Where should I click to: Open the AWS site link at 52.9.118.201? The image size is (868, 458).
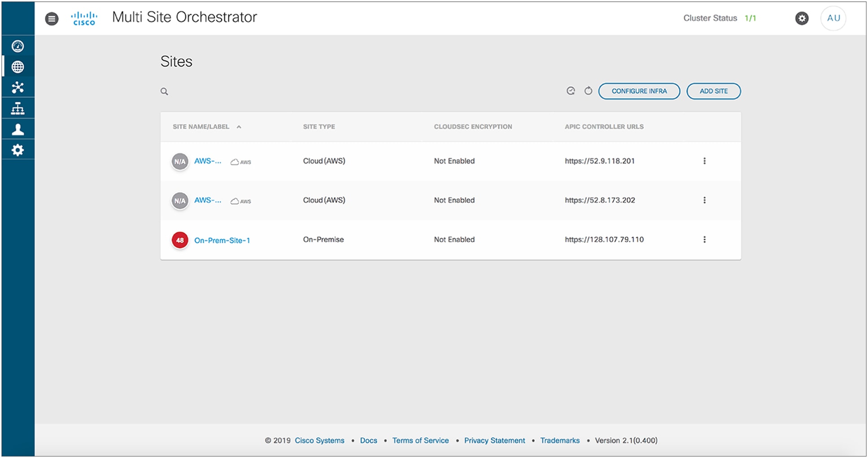point(208,161)
